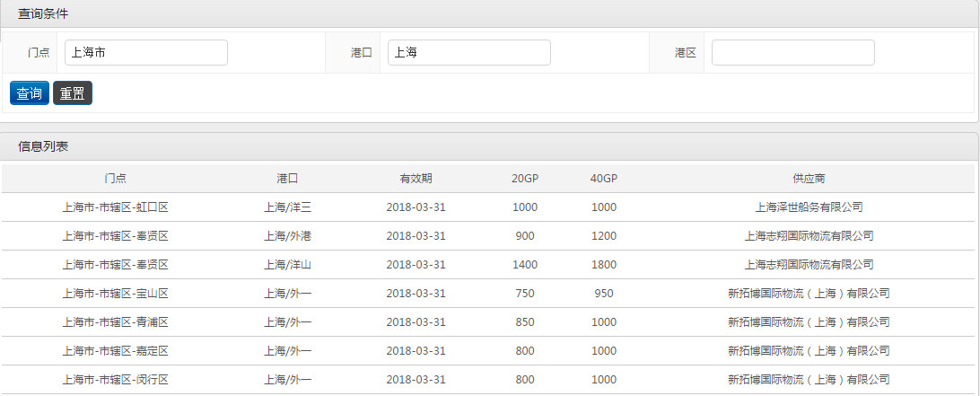
Task: Click the 港口 column header in table
Action: click(287, 179)
